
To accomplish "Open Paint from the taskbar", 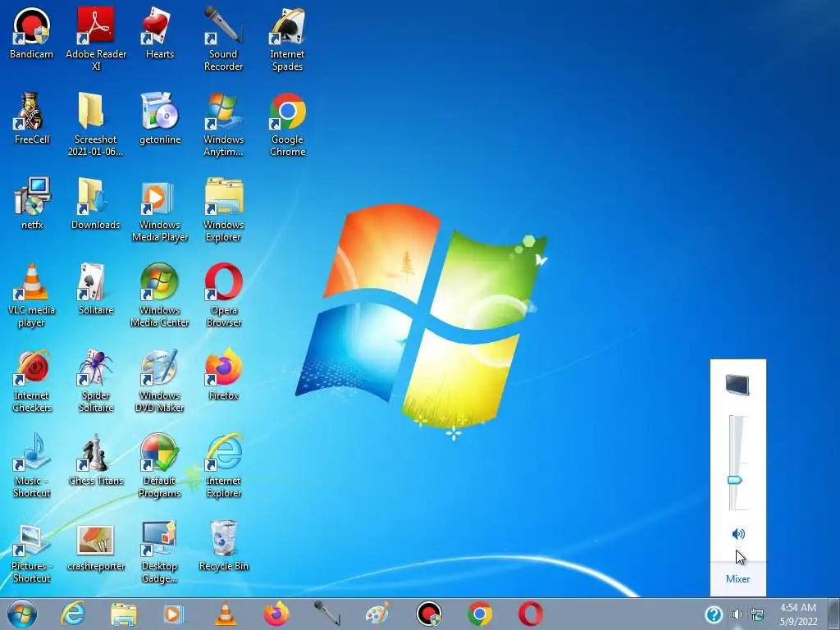I will [x=377, y=614].
